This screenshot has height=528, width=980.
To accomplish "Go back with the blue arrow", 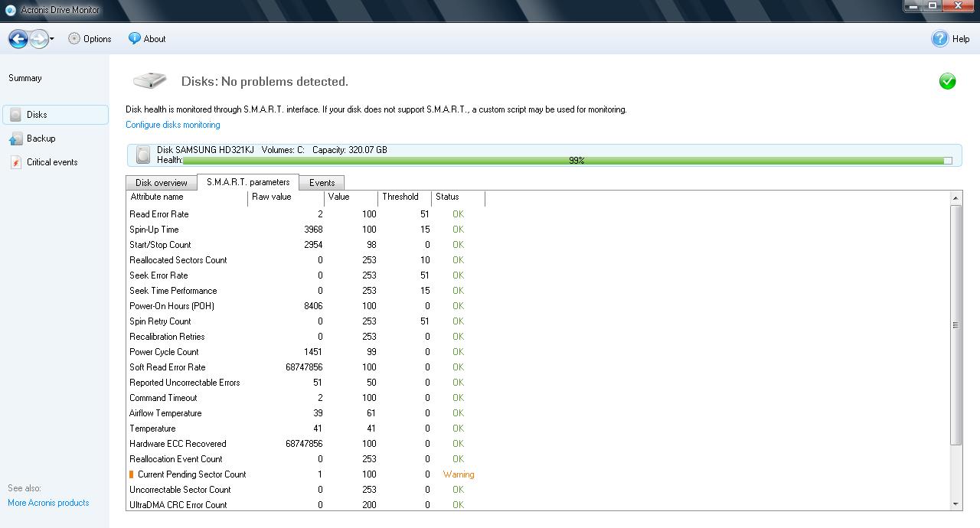I will (x=18, y=38).
